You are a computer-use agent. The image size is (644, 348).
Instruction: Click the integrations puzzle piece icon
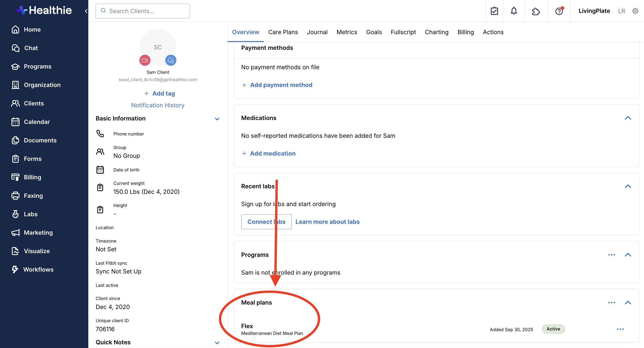coord(536,11)
